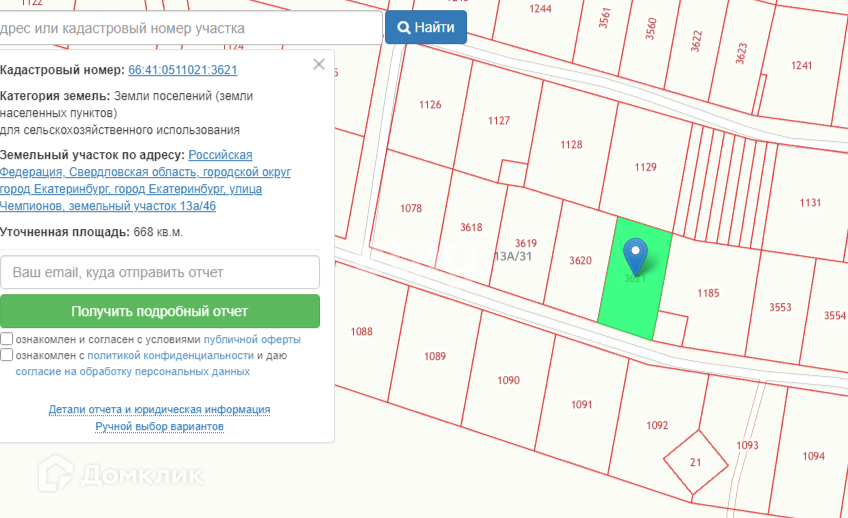Viewport: 848px width, 518px height.
Task: Select parcel 3622 on the map
Action: [696, 41]
